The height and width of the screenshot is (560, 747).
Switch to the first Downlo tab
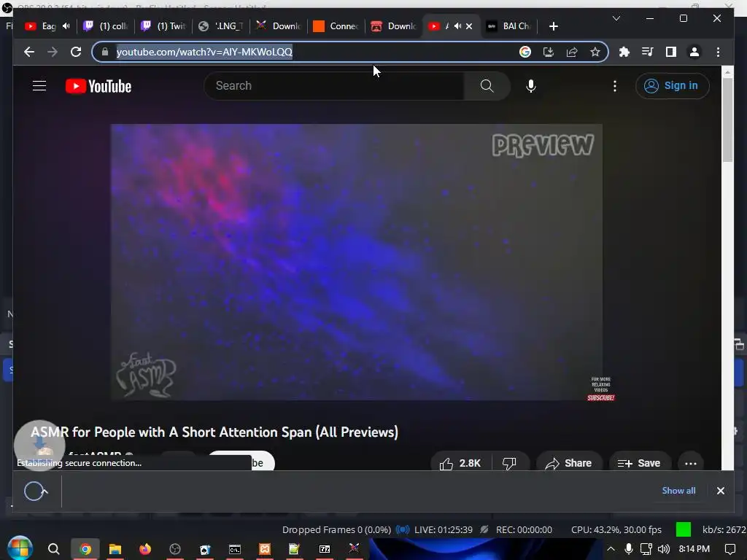pos(279,26)
